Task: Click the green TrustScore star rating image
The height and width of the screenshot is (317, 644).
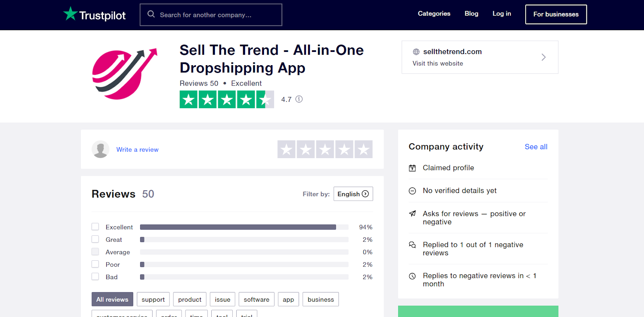Action: point(227,99)
